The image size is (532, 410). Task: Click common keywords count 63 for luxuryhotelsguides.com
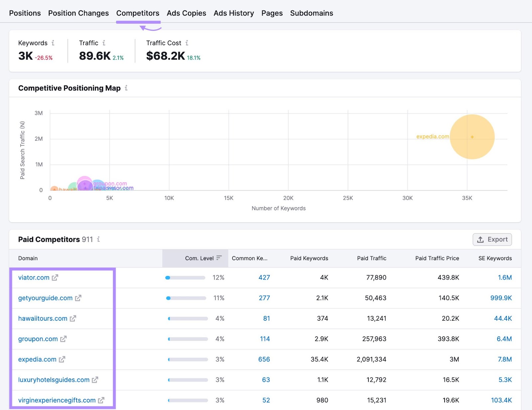[266, 380]
